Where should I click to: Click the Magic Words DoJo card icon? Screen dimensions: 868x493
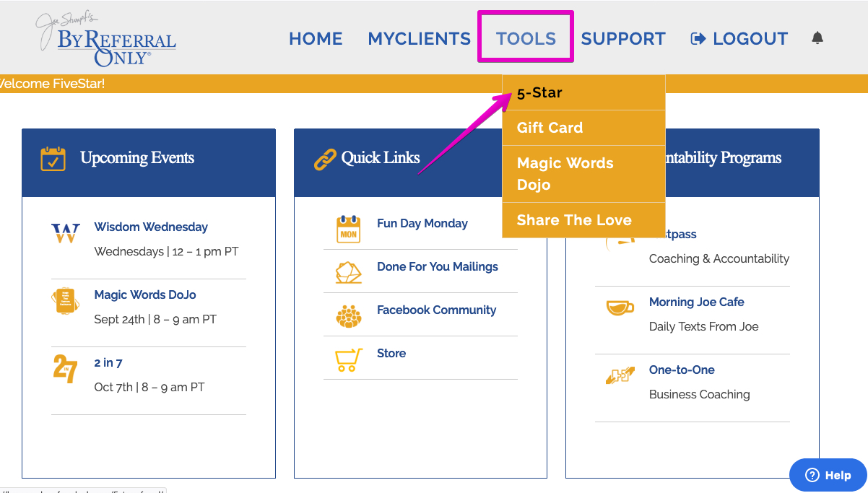click(x=66, y=301)
